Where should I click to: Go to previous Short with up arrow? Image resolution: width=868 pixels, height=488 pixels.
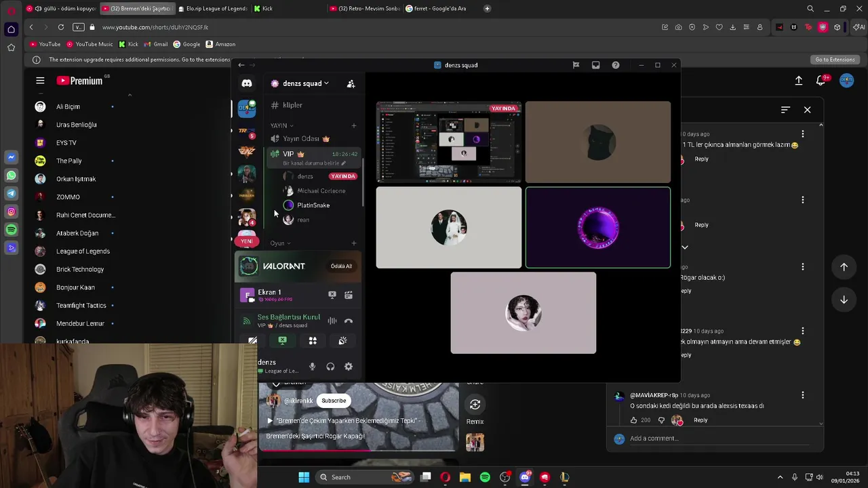coord(844,267)
